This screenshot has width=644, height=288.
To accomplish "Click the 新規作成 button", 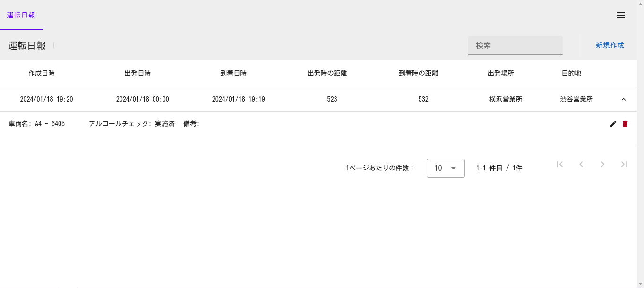I will coord(610,45).
